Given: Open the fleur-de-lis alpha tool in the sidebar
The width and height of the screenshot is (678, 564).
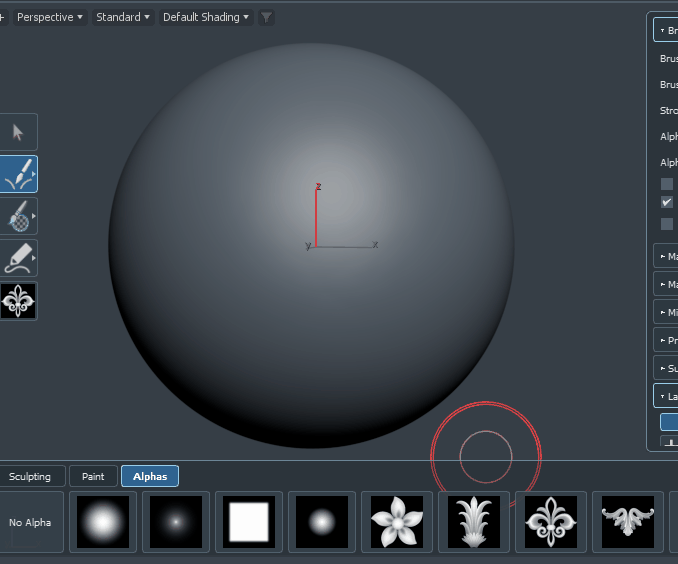Looking at the screenshot, I should (x=18, y=301).
